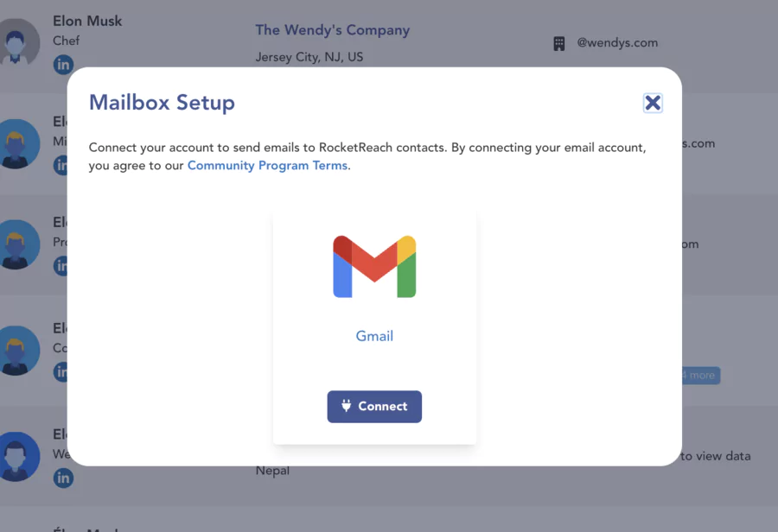
Task: Dismiss the Mailbox Setup dialog with the X
Action: pos(653,102)
